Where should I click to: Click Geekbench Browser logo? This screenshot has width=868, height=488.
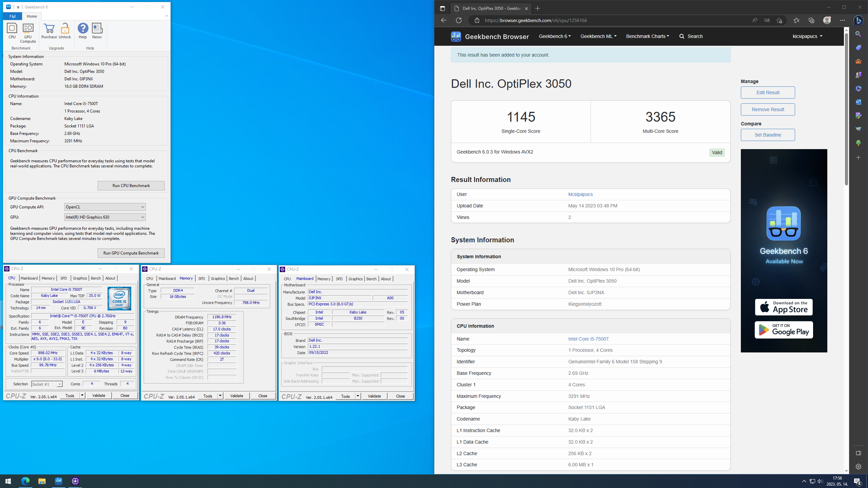point(490,36)
